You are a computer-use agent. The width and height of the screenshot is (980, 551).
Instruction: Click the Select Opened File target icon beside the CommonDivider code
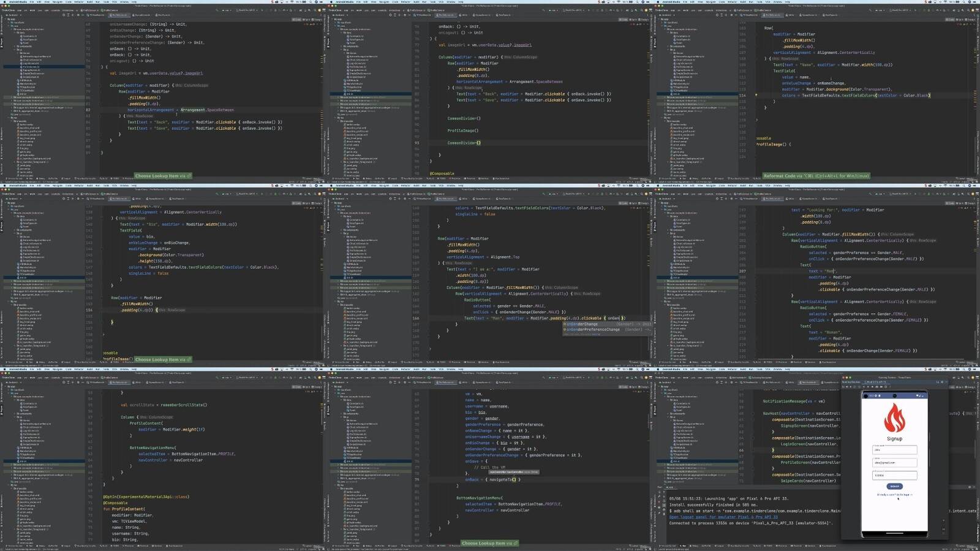[x=389, y=15]
